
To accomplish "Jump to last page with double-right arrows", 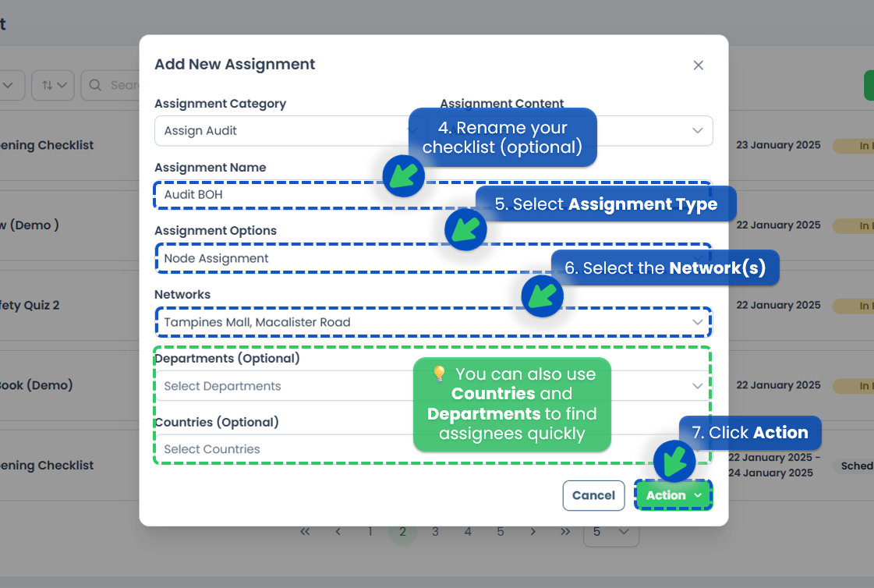I will coord(565,532).
